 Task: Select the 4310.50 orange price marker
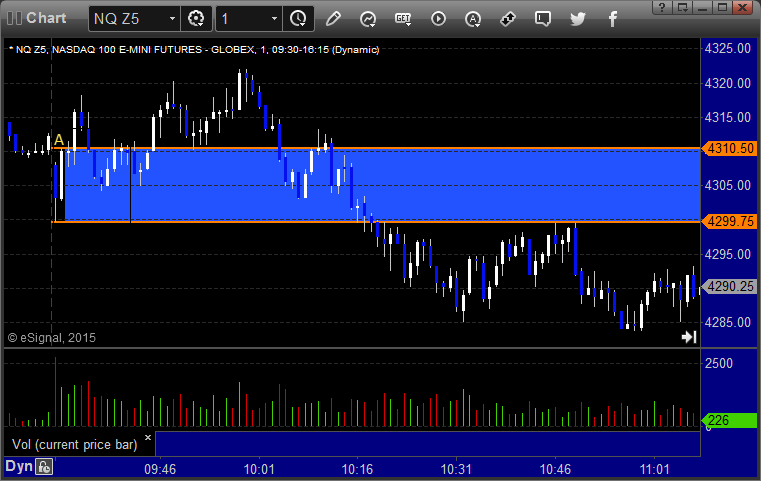click(729, 149)
